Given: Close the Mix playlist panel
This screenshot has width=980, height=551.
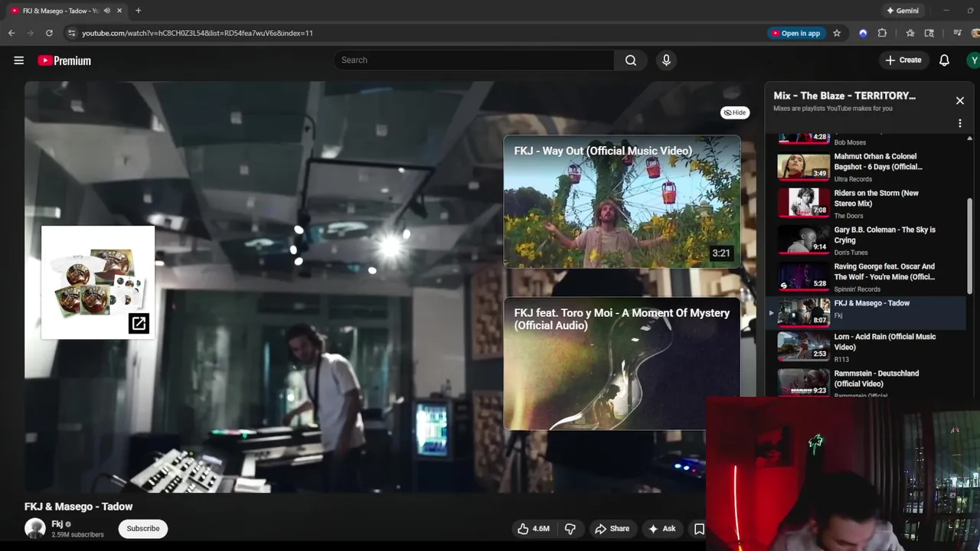Looking at the screenshot, I should coord(959,100).
